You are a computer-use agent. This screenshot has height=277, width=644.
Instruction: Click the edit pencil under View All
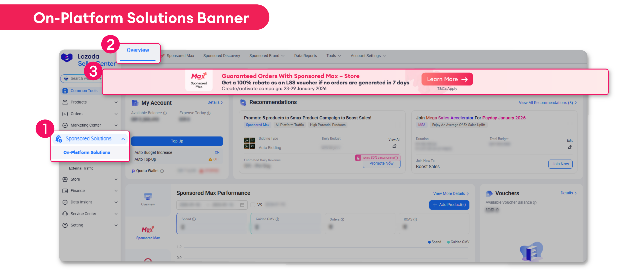[394, 146]
